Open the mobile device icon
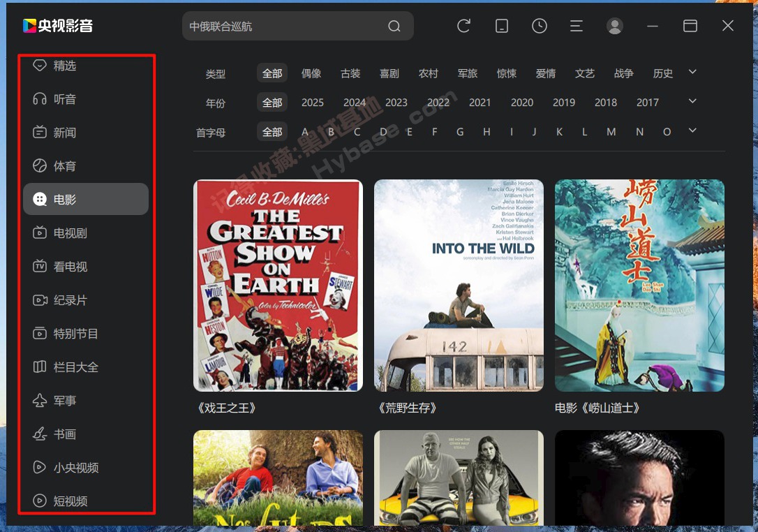The width and height of the screenshot is (758, 532). 501,26
